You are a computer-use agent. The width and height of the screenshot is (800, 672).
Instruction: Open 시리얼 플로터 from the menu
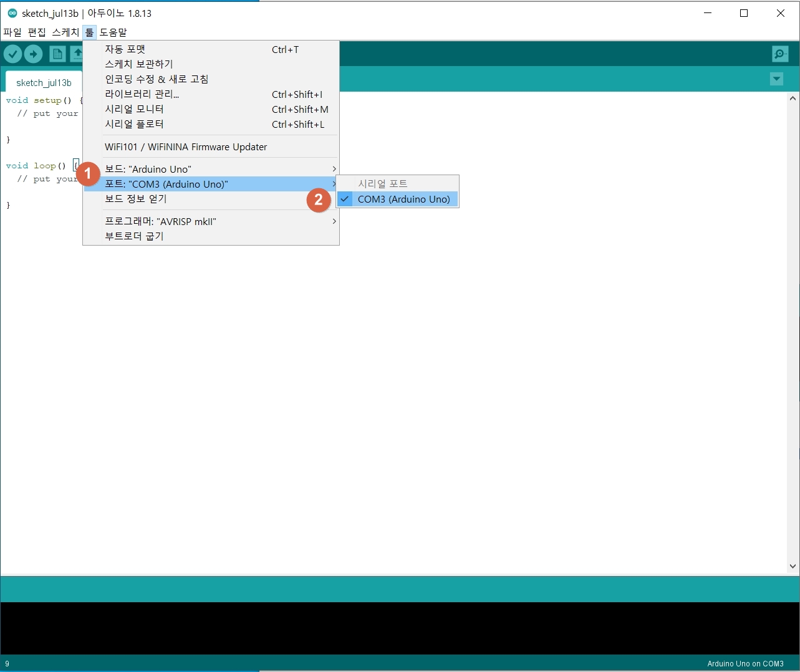[211, 124]
